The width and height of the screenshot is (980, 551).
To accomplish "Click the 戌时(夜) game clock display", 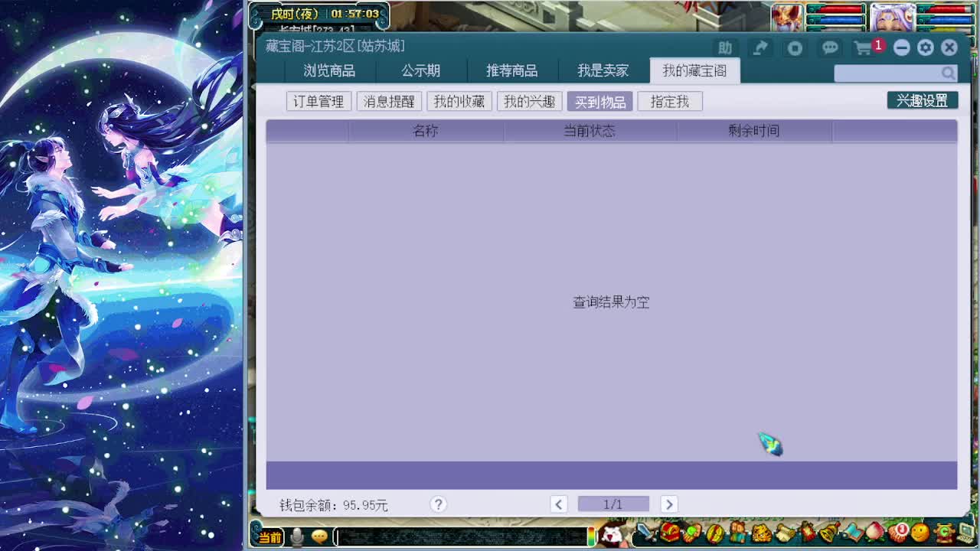I will pyautogui.click(x=295, y=14).
